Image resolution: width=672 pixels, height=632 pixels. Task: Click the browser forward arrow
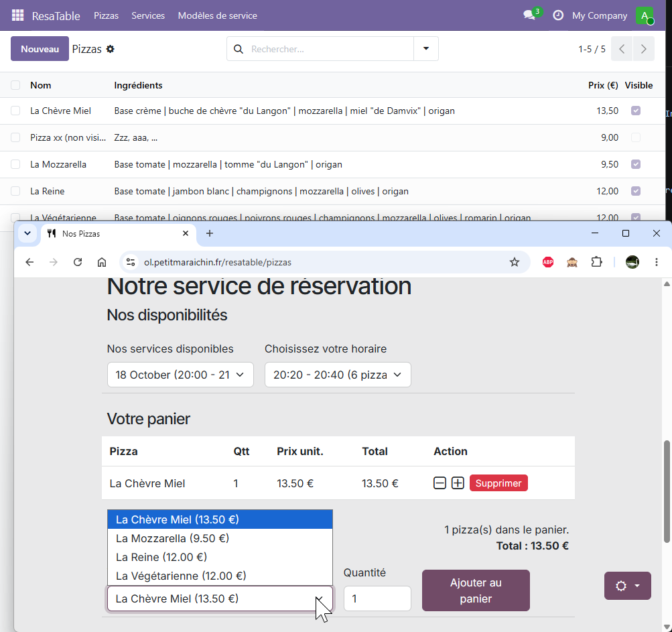click(x=54, y=262)
